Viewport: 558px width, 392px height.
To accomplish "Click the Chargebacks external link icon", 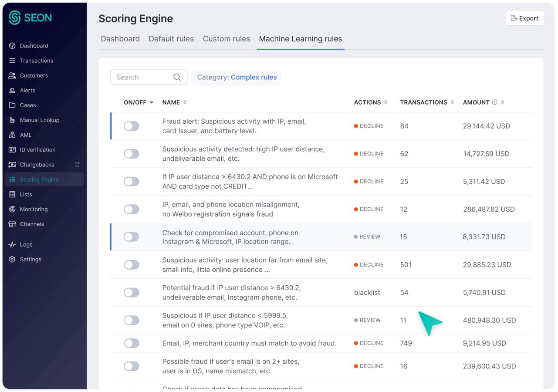I will click(x=77, y=165).
